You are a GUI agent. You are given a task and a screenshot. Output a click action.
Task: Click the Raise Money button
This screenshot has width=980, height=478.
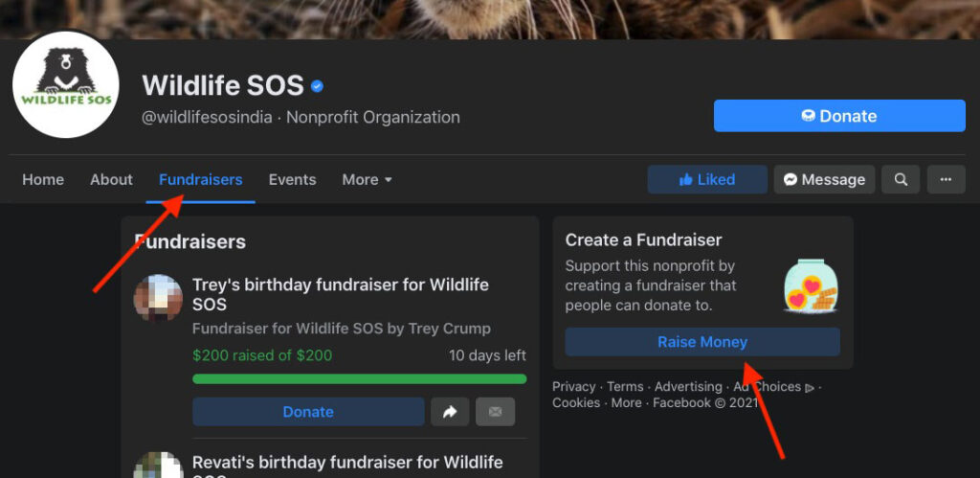click(x=702, y=342)
